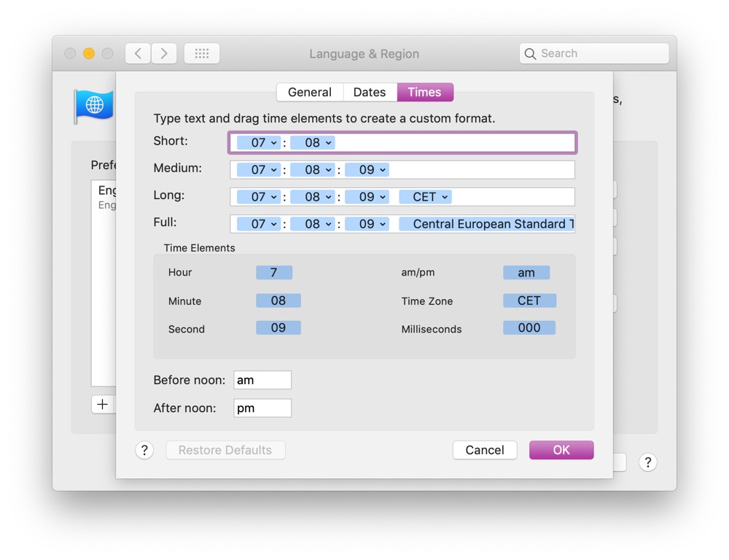Click the help icon at window bottom right

tap(647, 462)
